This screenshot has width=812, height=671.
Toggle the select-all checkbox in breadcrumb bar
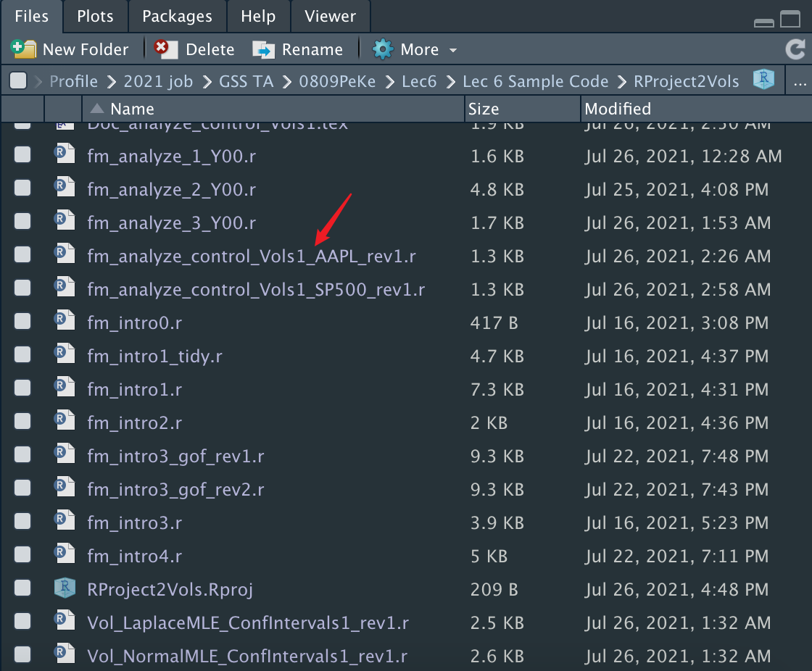(x=18, y=81)
